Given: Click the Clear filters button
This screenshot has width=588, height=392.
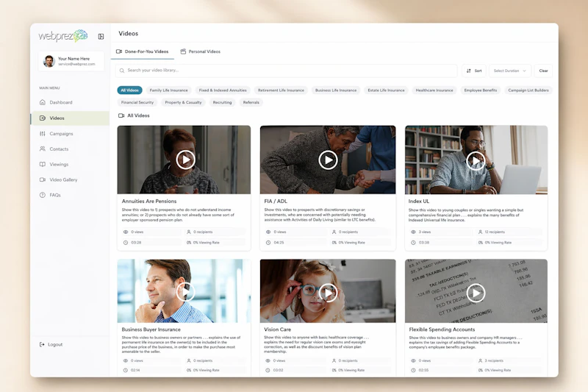Looking at the screenshot, I should [543, 71].
